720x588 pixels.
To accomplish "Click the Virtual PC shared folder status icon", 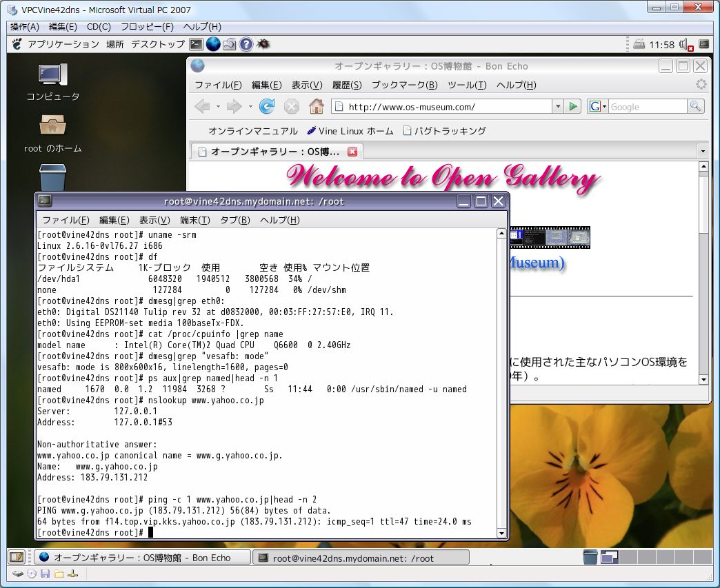I will [59, 574].
